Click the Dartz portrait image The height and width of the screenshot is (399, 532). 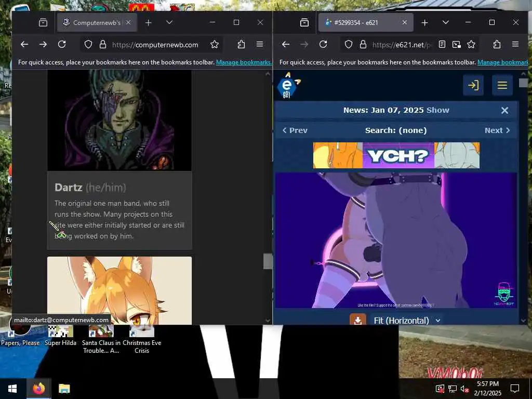pos(119,120)
